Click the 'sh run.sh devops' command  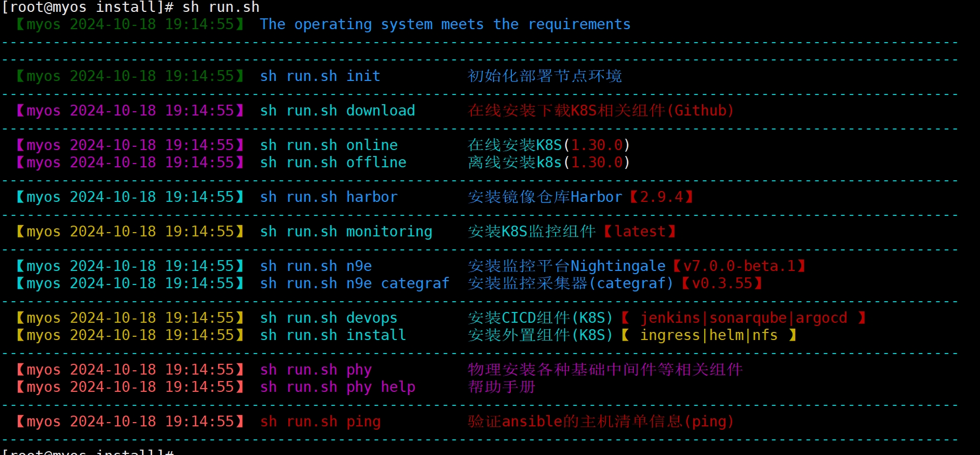pos(329,318)
